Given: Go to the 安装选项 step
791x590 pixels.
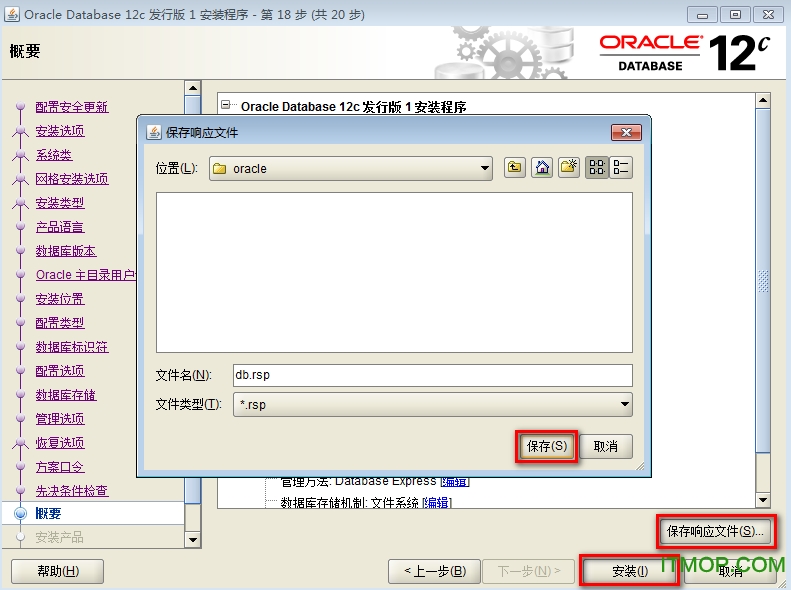Looking at the screenshot, I should click(60, 131).
